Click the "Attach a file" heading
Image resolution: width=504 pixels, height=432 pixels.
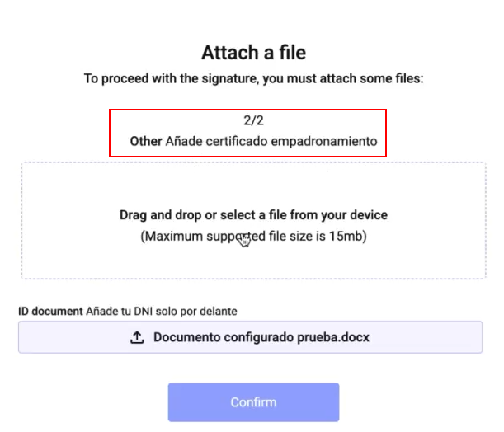pos(253,53)
